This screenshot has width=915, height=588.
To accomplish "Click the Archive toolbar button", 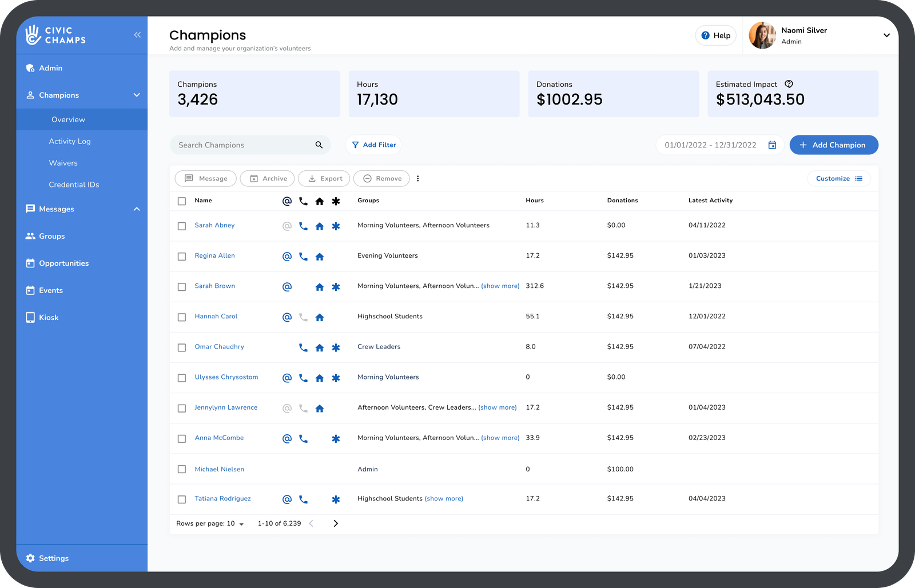I will click(x=268, y=178).
